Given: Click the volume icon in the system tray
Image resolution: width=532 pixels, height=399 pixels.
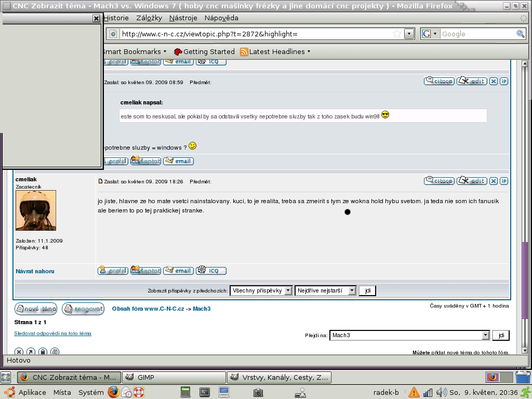Looking at the screenshot, I should click(x=441, y=392).
